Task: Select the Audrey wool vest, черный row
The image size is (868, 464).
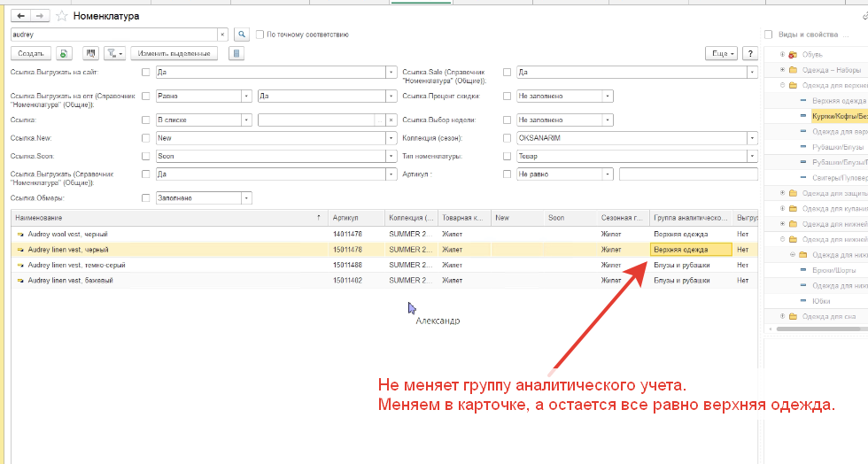Action: click(89, 235)
